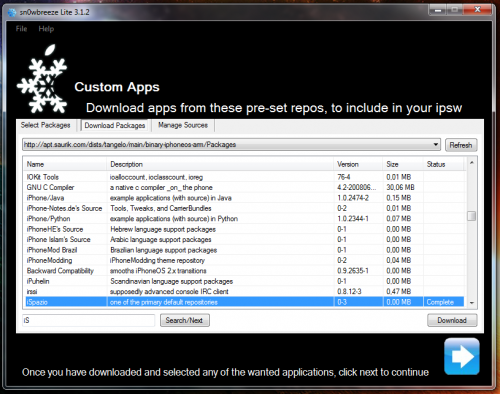Image resolution: width=500 pixels, height=394 pixels.
Task: Sort by the Description column header
Action: tap(220, 164)
